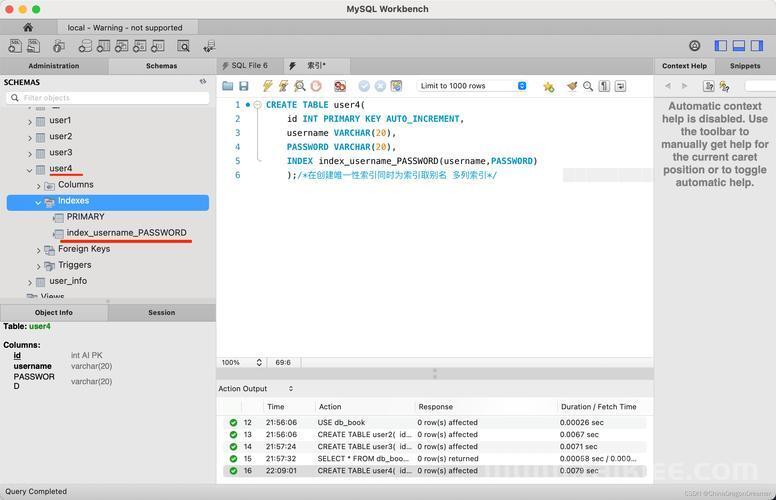This screenshot has width=776, height=500.
Task: Expand the user3 table node
Action: (x=30, y=154)
